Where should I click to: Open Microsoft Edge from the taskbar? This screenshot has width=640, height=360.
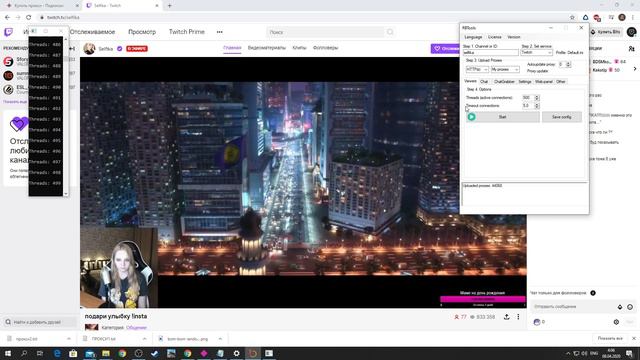point(57,353)
